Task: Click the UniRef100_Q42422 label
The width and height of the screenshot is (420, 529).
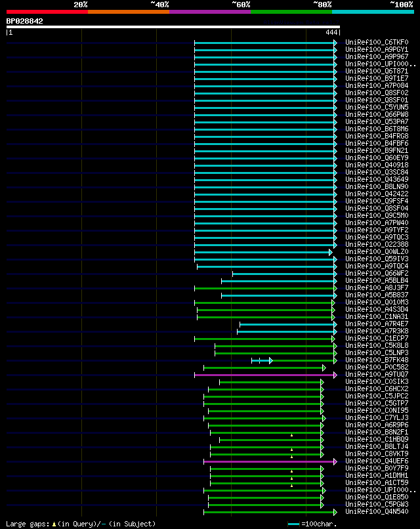Action: (377, 194)
